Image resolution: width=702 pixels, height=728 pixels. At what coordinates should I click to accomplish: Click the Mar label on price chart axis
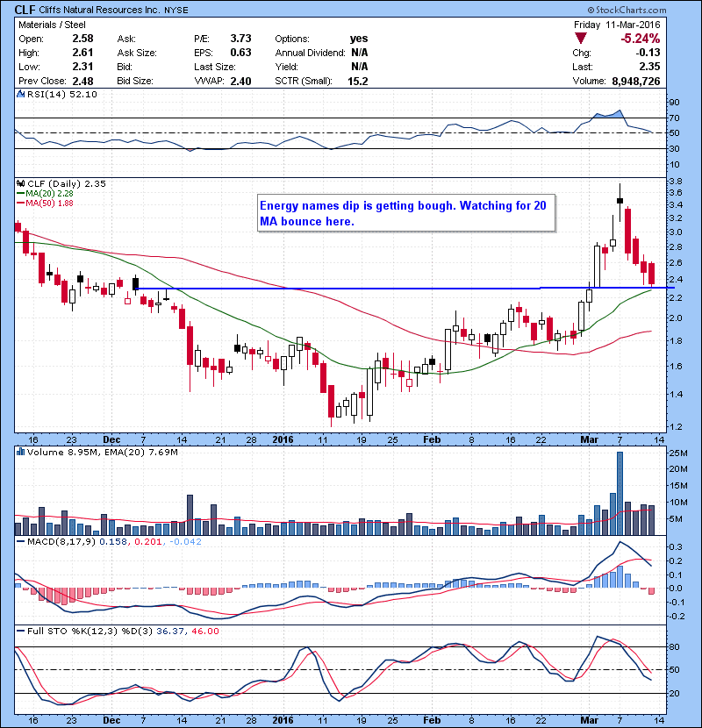(589, 439)
